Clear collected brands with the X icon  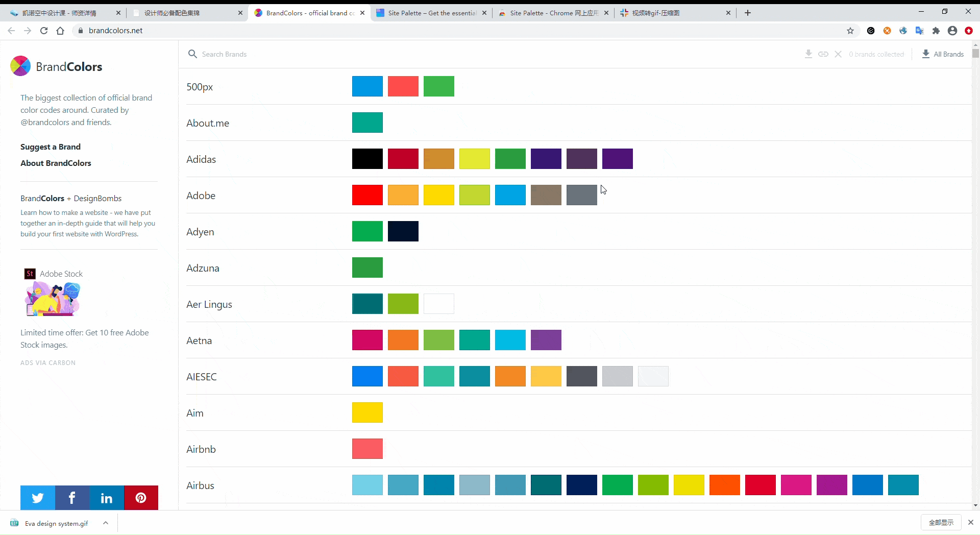click(x=838, y=54)
